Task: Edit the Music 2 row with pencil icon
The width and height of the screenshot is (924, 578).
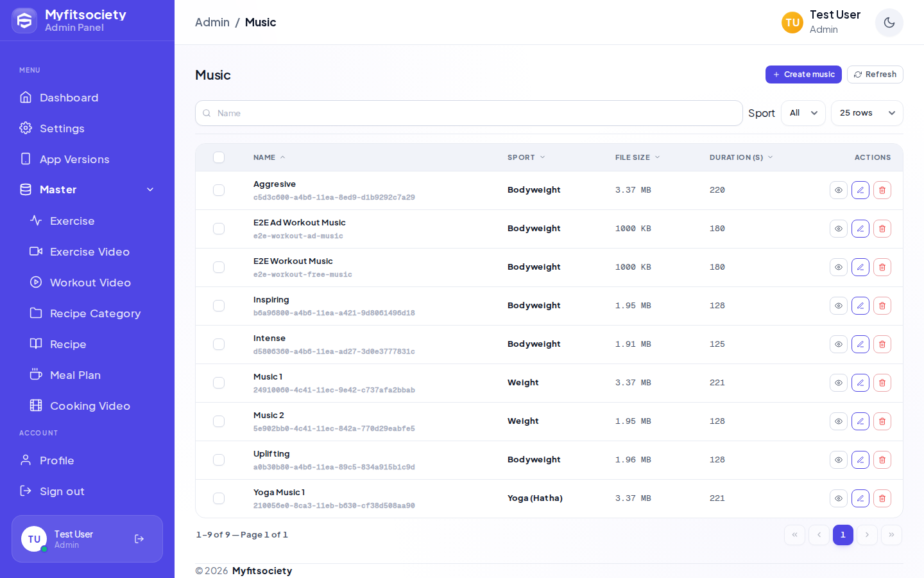Action: [860, 421]
